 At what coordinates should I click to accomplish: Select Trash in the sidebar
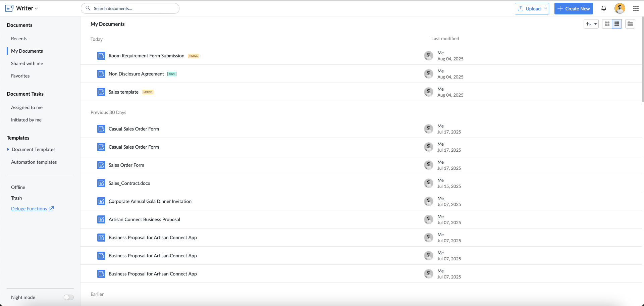point(16,198)
